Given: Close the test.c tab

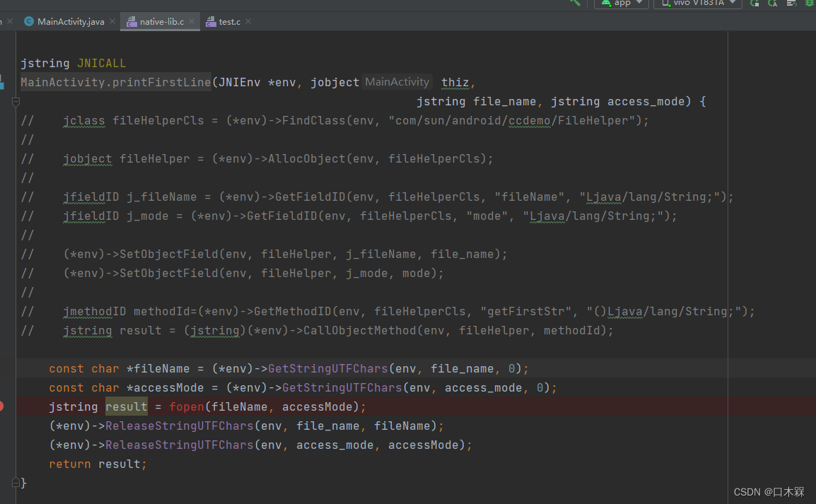Looking at the screenshot, I should tap(249, 21).
